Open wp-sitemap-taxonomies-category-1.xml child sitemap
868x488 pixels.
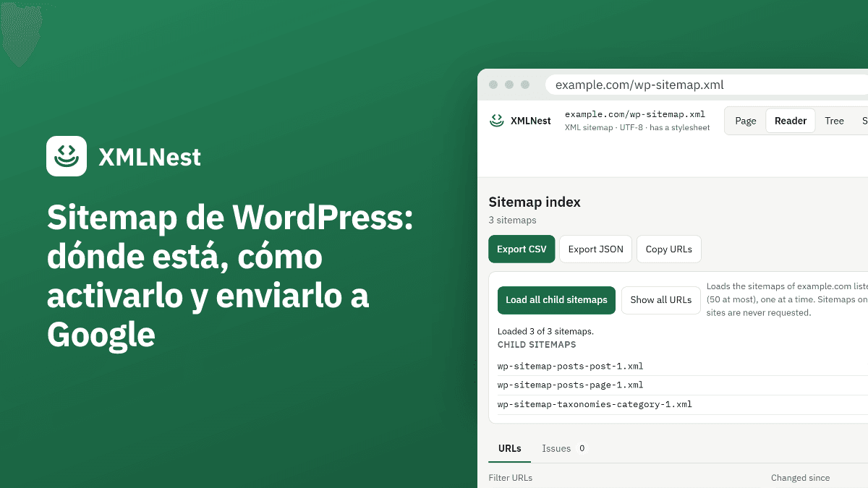coord(595,404)
